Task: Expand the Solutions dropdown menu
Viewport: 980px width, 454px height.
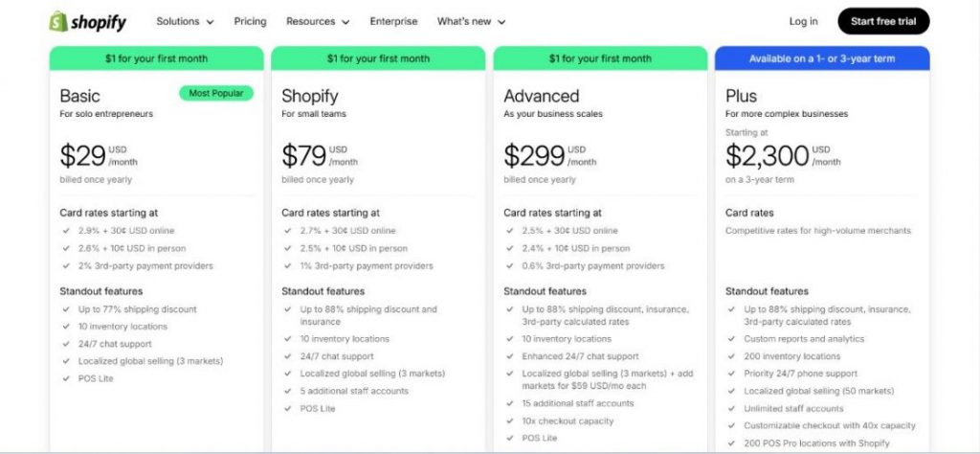Action: point(185,21)
